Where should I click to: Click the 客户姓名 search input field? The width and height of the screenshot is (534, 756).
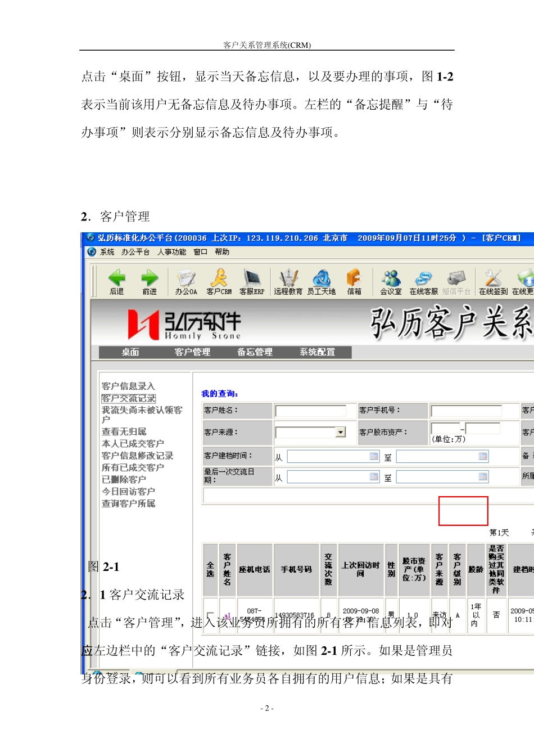[x=311, y=411]
